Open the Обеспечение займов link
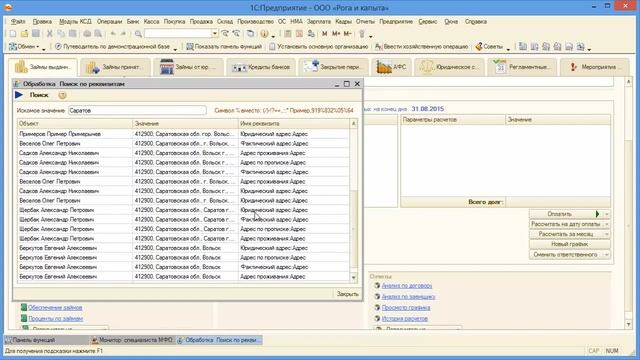The image size is (640, 360). (55, 307)
